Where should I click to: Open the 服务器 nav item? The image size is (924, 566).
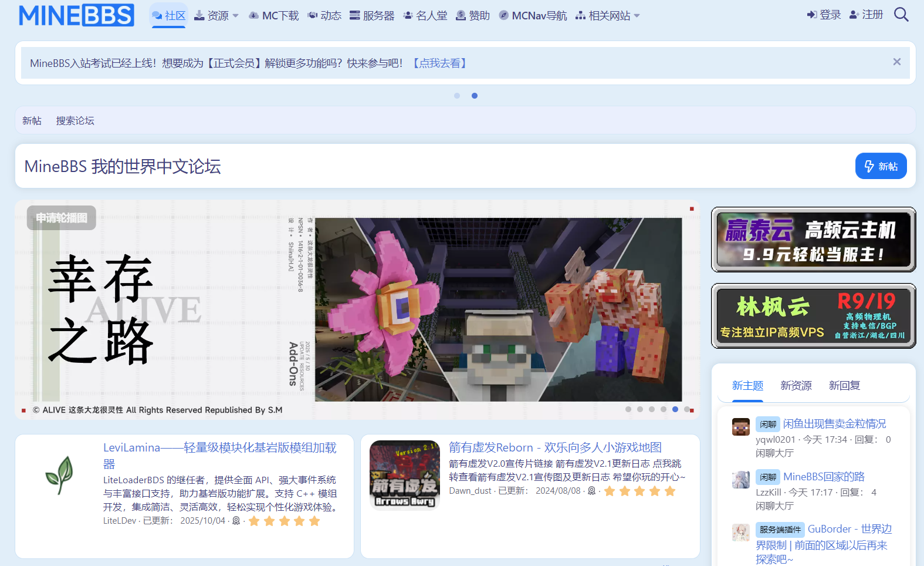pos(372,15)
